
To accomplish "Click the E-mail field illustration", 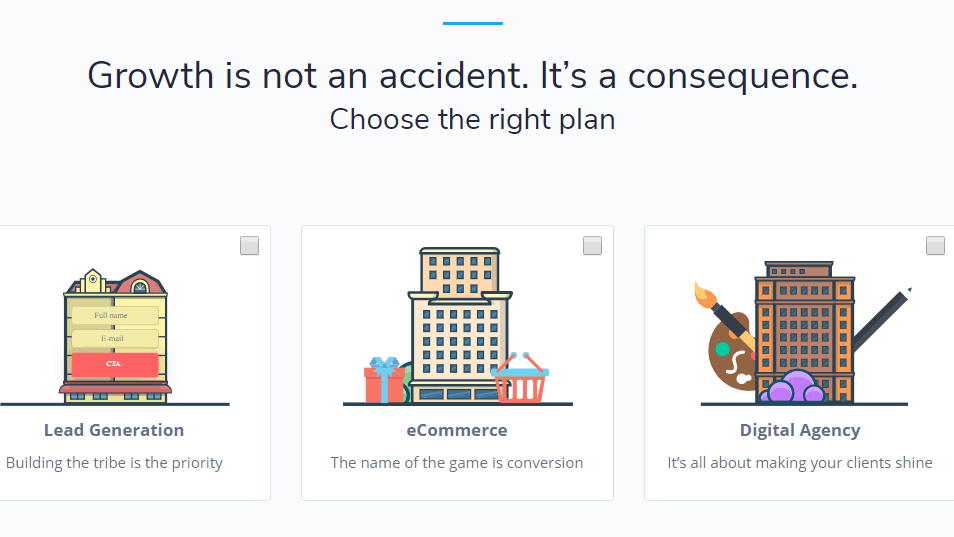I will pyautogui.click(x=115, y=338).
